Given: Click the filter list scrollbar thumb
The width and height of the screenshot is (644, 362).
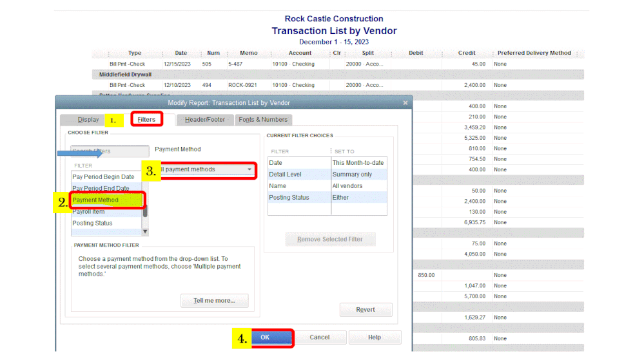Looking at the screenshot, I should [x=145, y=211].
